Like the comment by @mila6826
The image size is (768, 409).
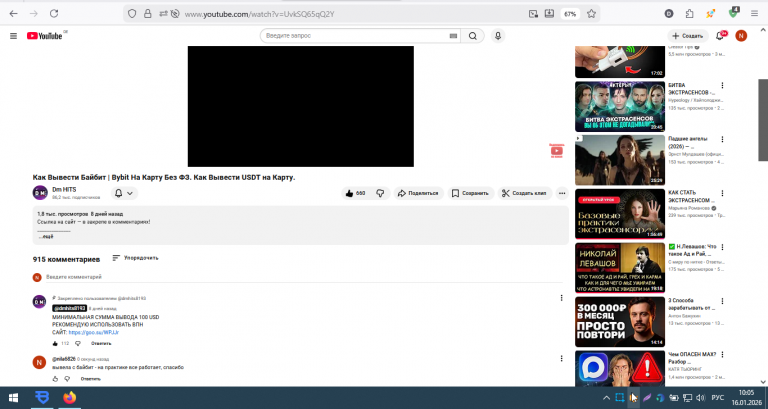[55, 379]
